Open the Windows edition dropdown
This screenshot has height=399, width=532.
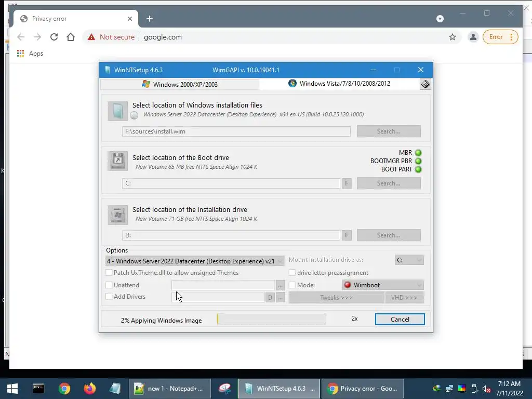point(195,261)
